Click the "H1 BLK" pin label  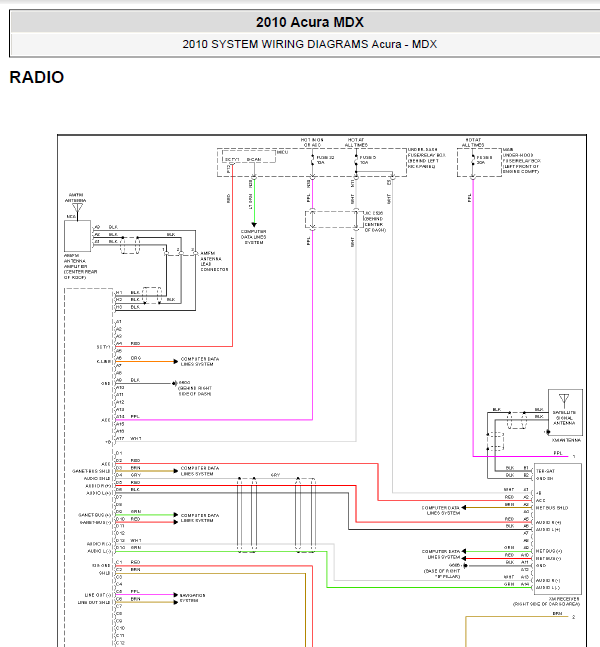[x=128, y=293]
